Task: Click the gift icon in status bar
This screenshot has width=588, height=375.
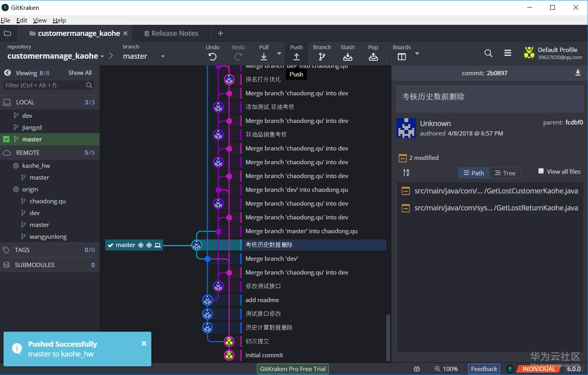Action: (417, 369)
